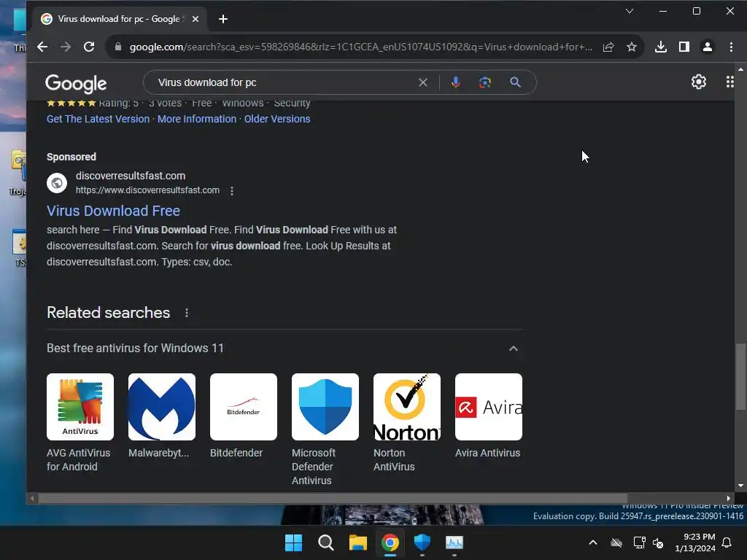This screenshot has width=747, height=560.
Task: Start voice search with microphone
Action: pyautogui.click(x=455, y=82)
